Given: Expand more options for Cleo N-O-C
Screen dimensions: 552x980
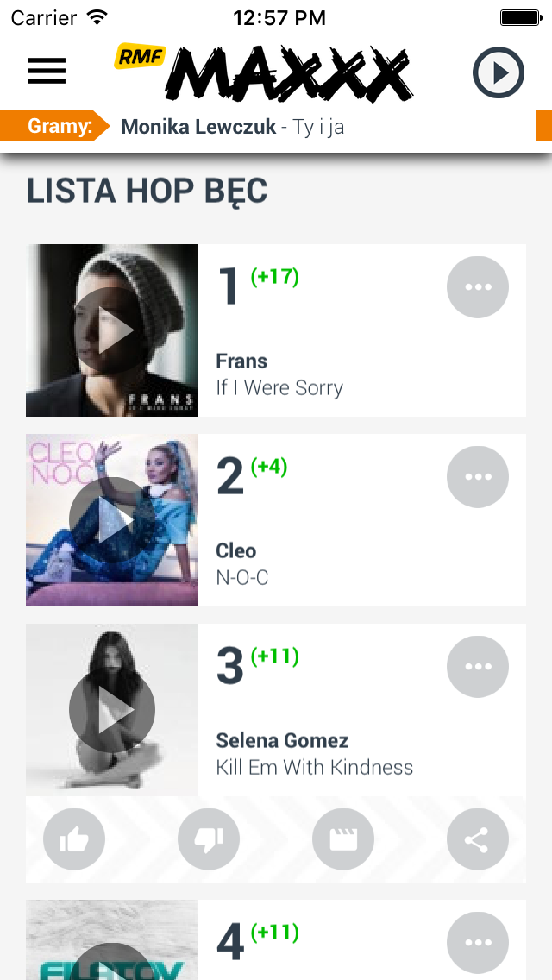Looking at the screenshot, I should click(x=478, y=477).
